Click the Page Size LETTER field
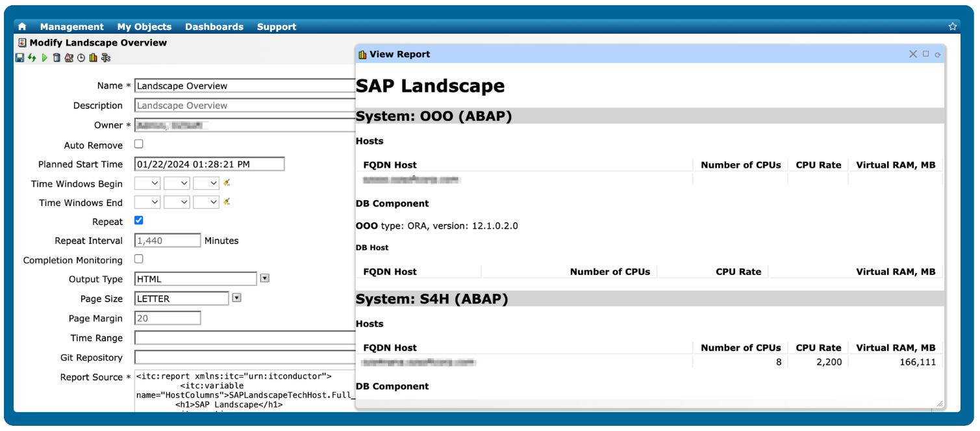 click(182, 298)
